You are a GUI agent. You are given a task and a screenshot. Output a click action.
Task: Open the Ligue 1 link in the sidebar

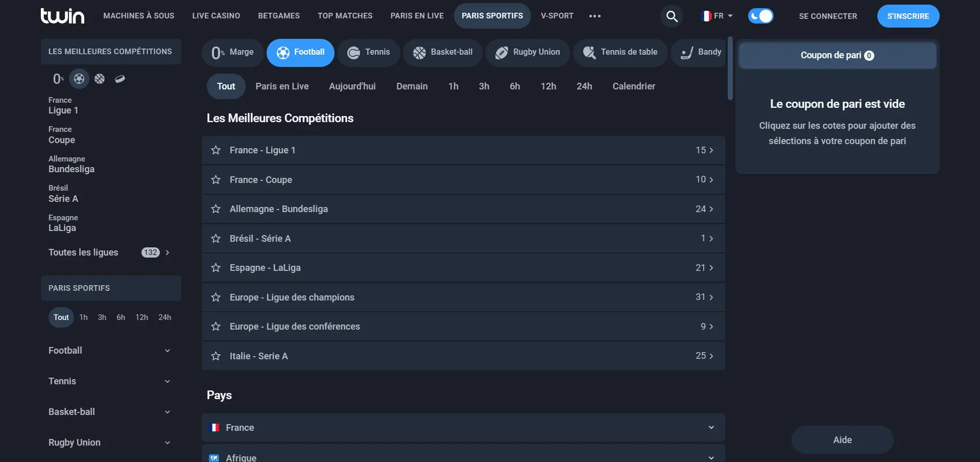click(x=63, y=106)
